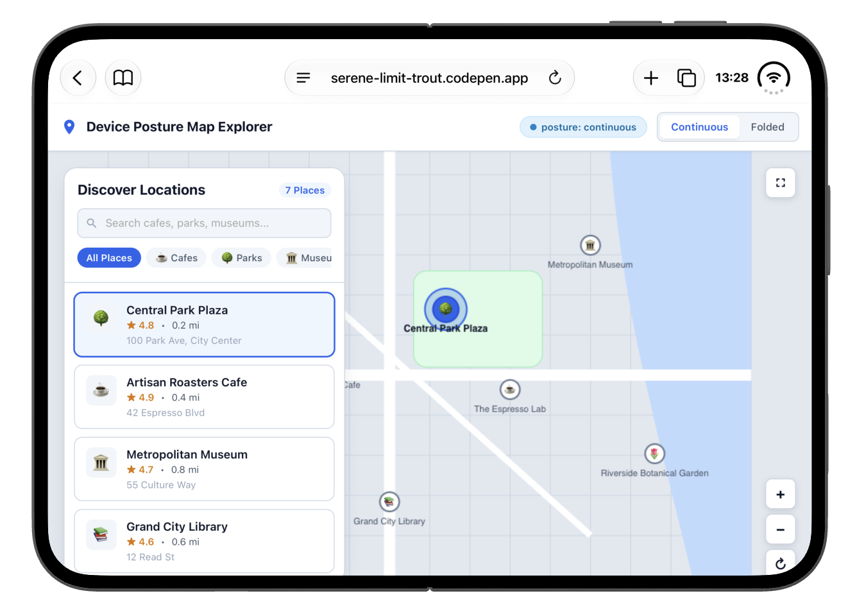Image resolution: width=857 pixels, height=616 pixels.
Task: Open the page menu lines icon in address bar
Action: click(303, 78)
